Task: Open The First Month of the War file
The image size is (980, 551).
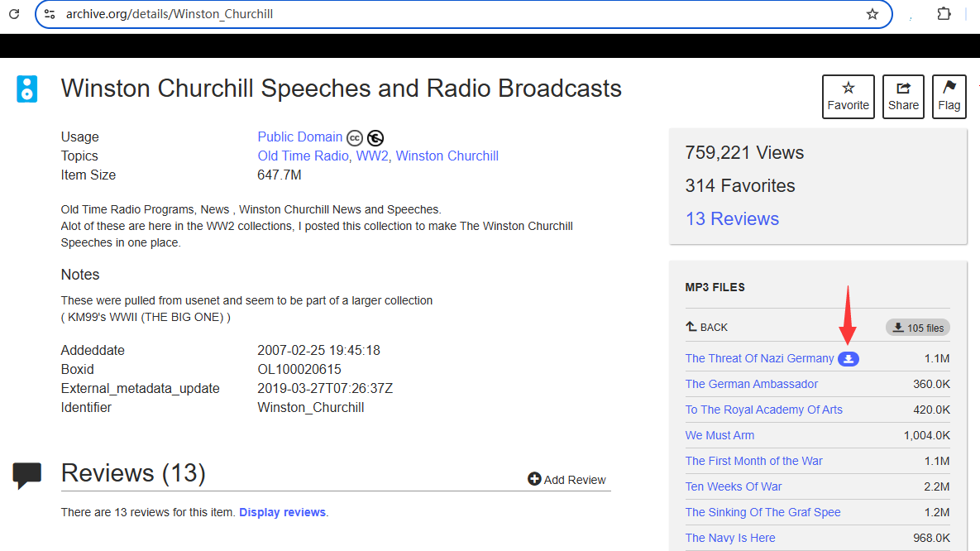Action: pos(753,461)
